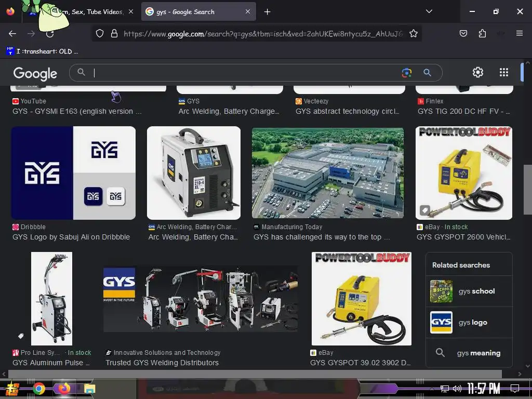The width and height of the screenshot is (532, 399).
Task: Open Chrome from the taskbar
Action: pyautogui.click(x=38, y=389)
